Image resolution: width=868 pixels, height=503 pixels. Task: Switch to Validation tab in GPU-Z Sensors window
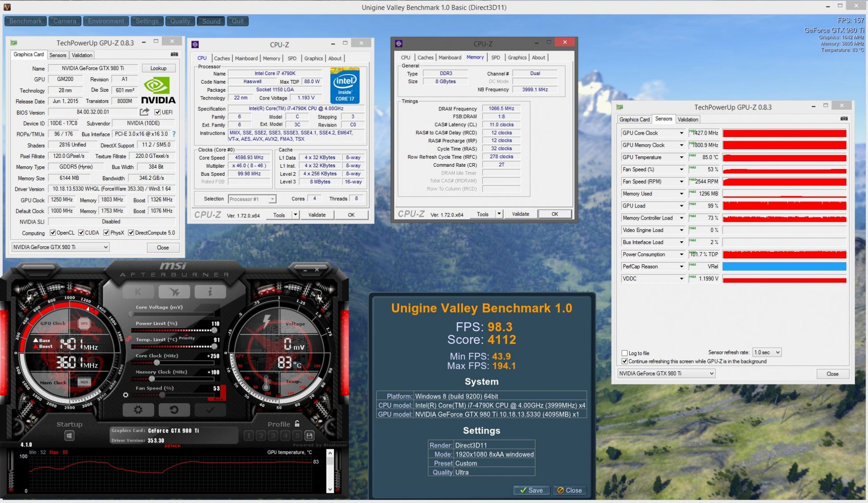coord(688,119)
